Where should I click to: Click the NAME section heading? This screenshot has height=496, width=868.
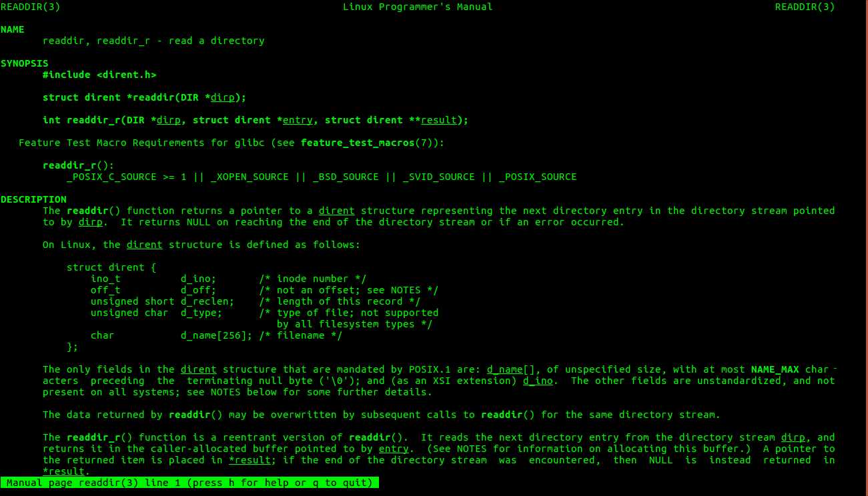click(x=12, y=29)
